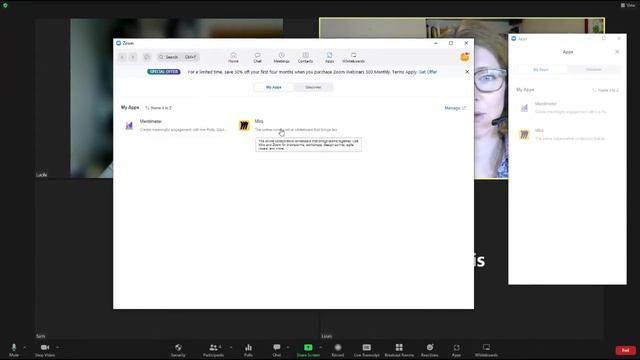Close the Apps heading in side panel
The image size is (640, 360).
[617, 52]
